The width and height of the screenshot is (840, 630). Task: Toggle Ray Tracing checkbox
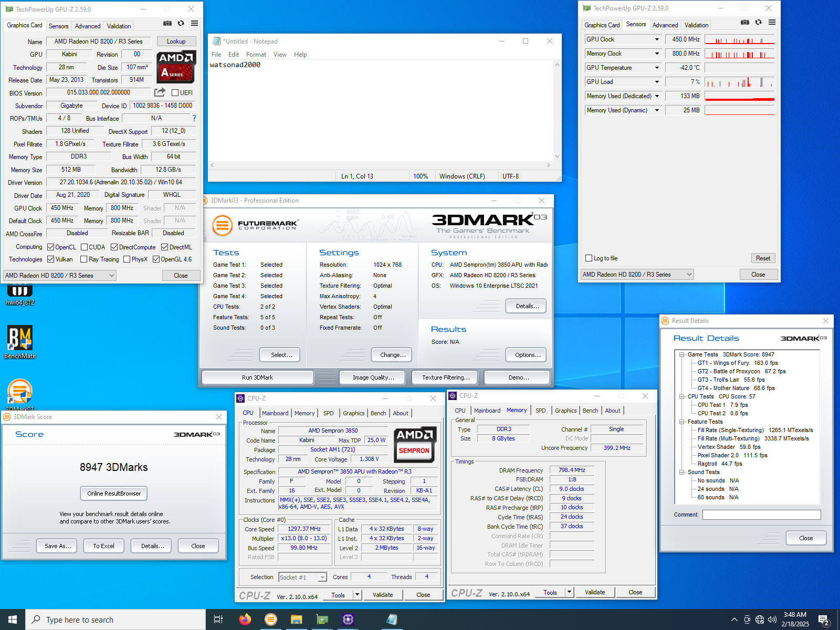coord(83,259)
